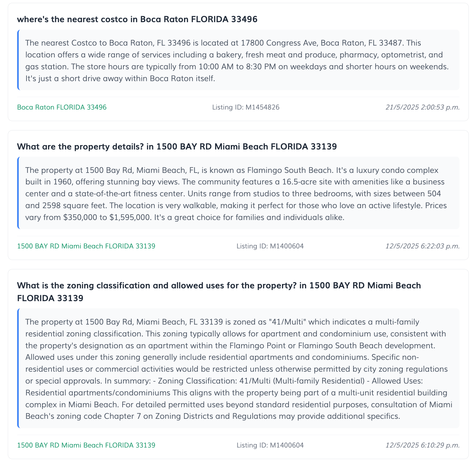Click Listing ID M1454826
476x465 pixels.
[x=246, y=107]
